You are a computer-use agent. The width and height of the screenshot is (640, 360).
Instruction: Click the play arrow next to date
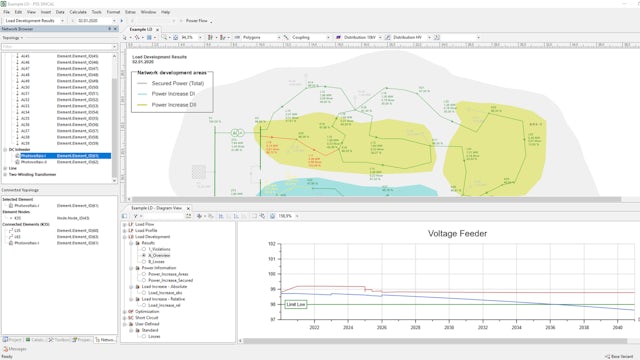(121, 21)
